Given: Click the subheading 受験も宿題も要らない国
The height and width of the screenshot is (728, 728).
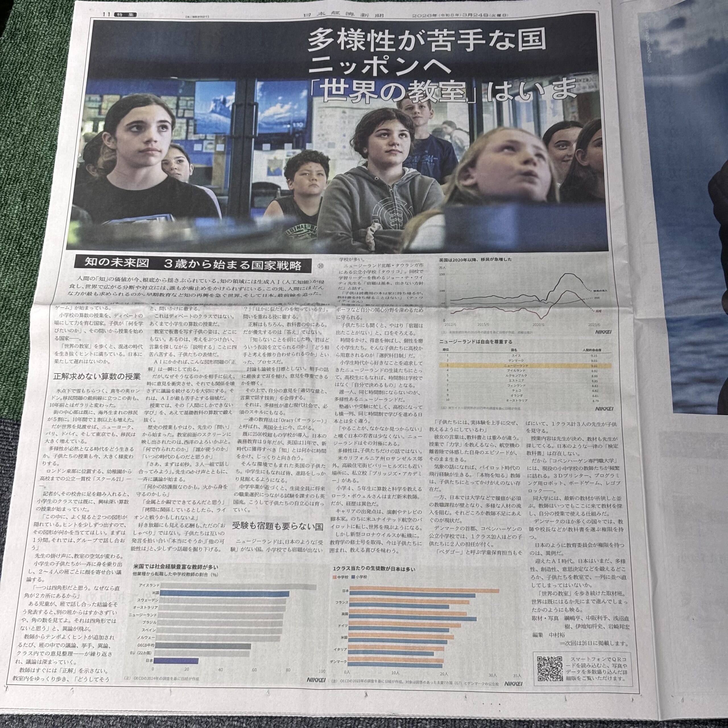Looking at the screenshot, I should pyautogui.click(x=277, y=526).
